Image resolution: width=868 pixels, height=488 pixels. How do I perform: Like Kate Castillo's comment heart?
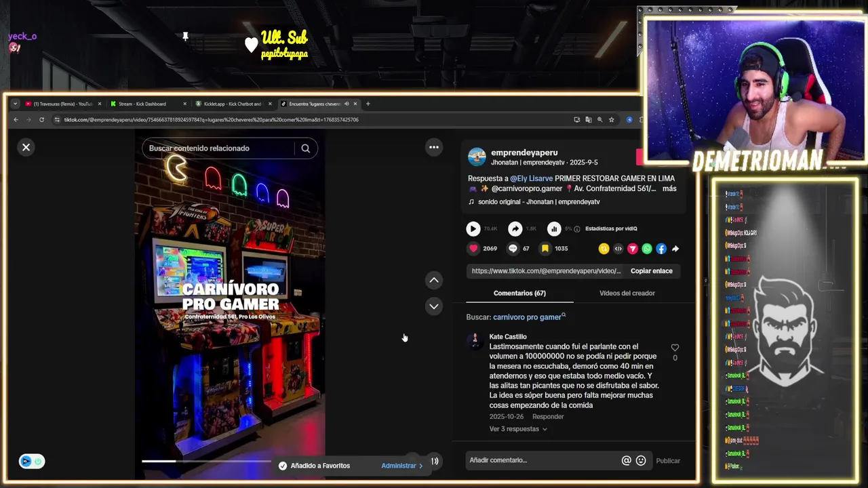(x=675, y=348)
